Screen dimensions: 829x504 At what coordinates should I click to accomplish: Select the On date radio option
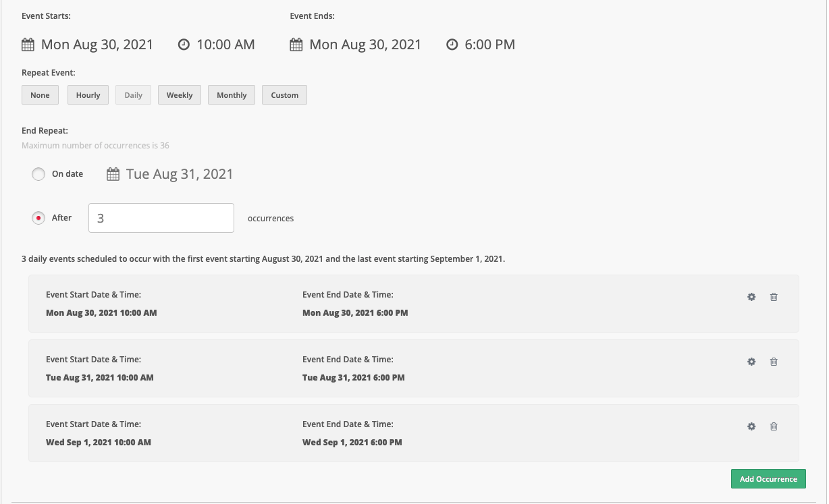click(x=38, y=175)
